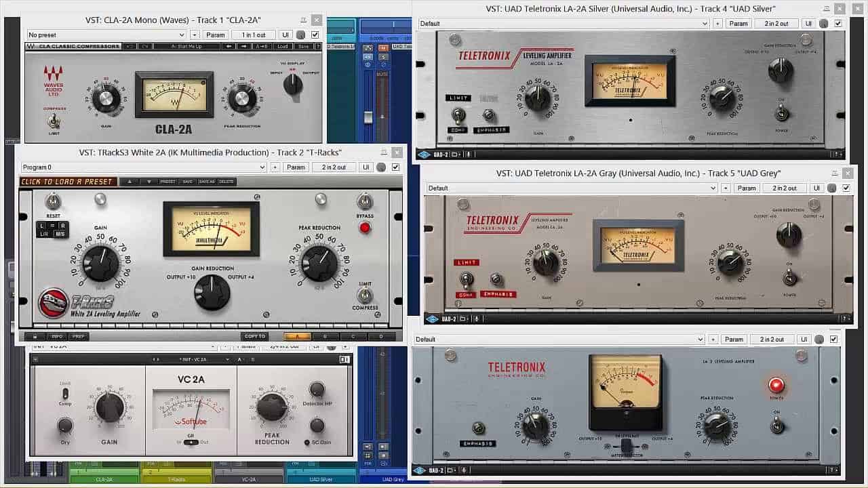Adjust the CLA-2A Peak Reduction knob

[x=242, y=99]
